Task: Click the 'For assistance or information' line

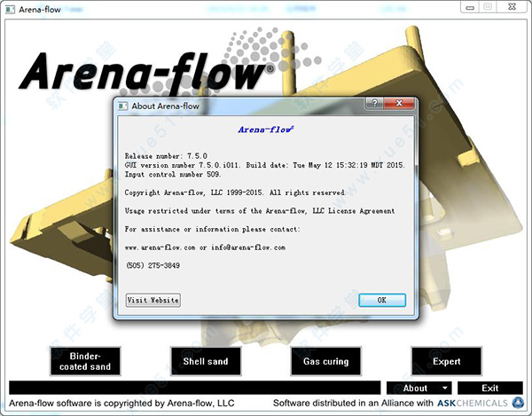Action: [x=212, y=230]
